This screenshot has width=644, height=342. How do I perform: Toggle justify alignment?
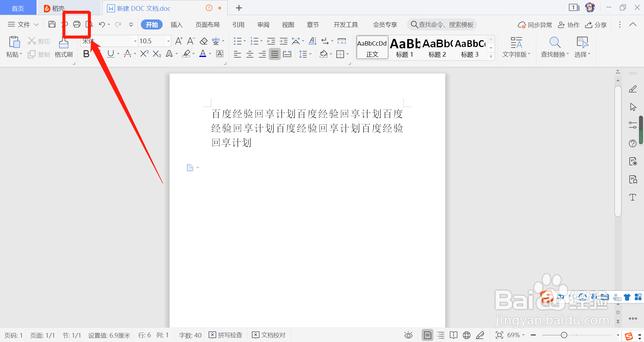click(x=275, y=54)
